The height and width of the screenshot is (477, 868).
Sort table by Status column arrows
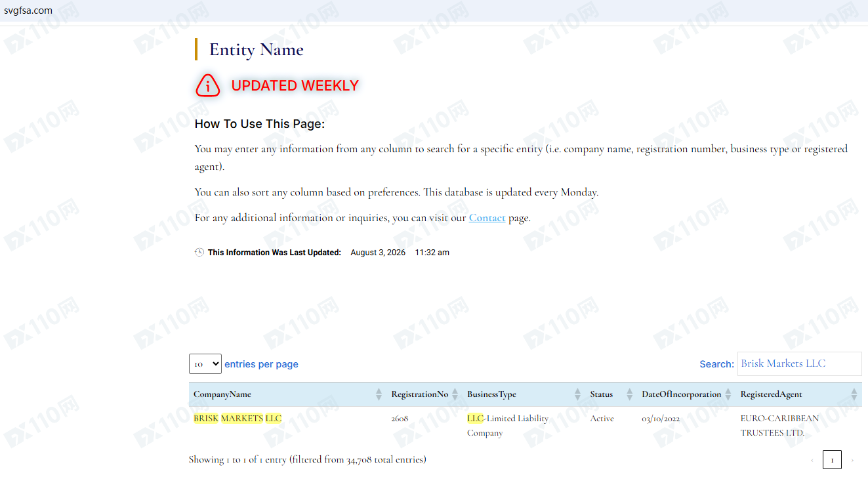coord(630,394)
